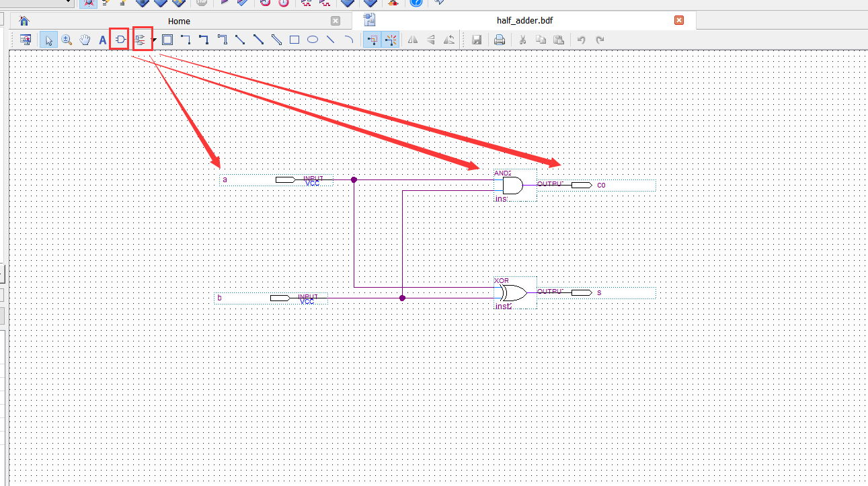Click the Cut scissors icon
Viewport: 868px width, 486px height.
coord(522,40)
